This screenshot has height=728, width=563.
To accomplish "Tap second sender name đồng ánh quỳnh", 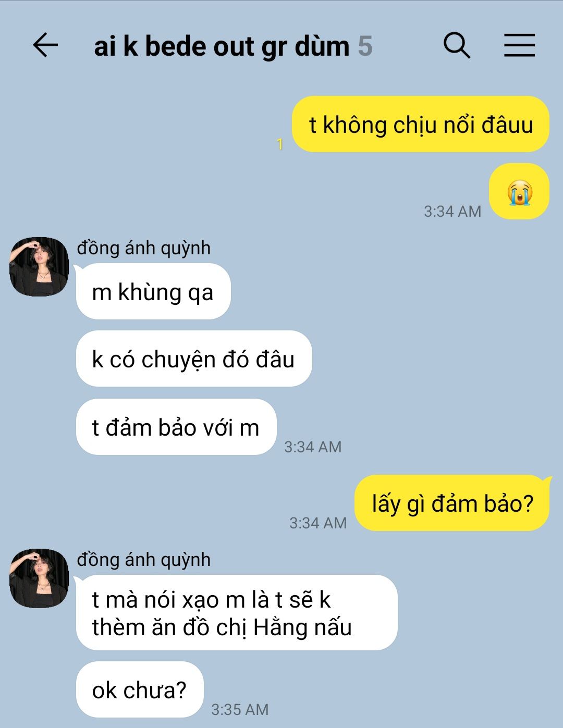I will [144, 560].
